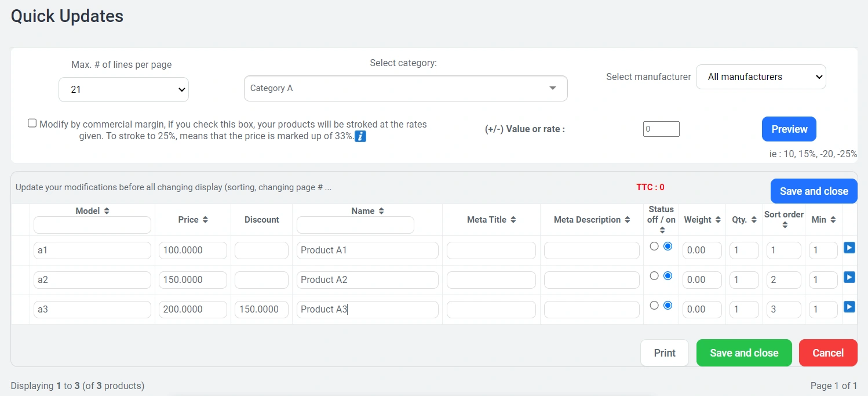Sort by Meta Description column header
Screen dimensions: 868x396
[x=626, y=220]
